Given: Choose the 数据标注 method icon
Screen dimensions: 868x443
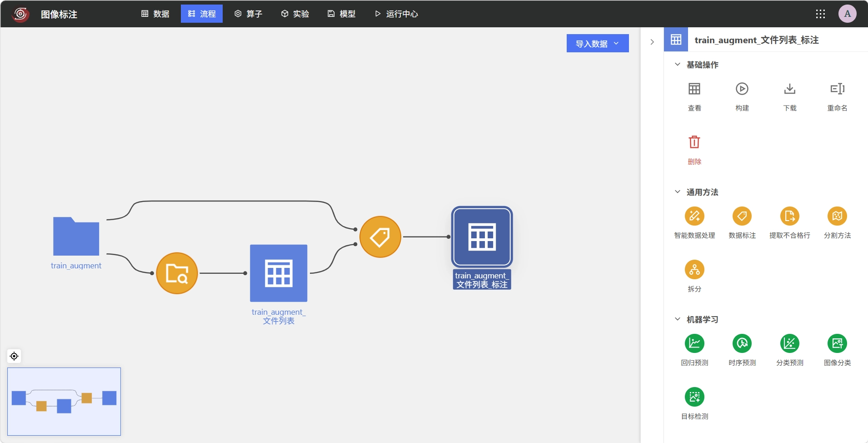Looking at the screenshot, I should tap(742, 216).
